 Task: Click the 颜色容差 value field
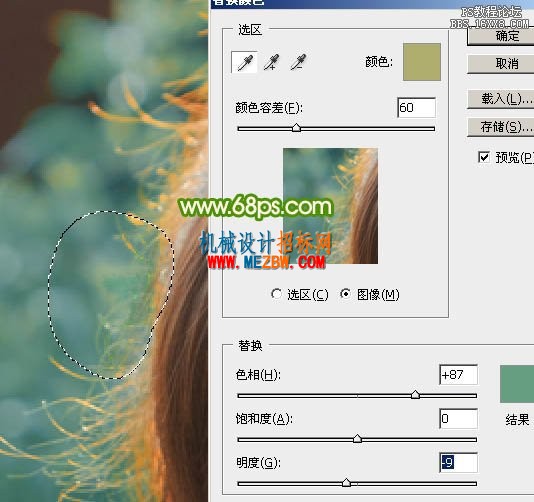click(417, 108)
